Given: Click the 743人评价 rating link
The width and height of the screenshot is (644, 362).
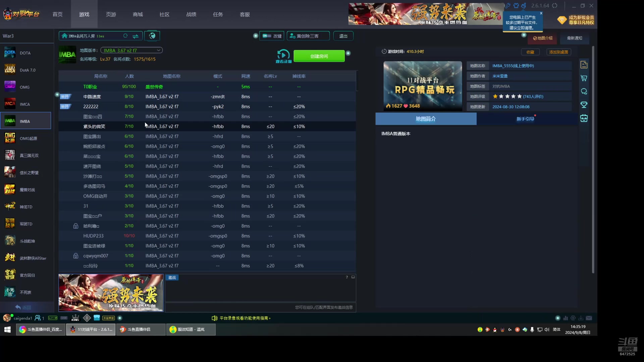Looking at the screenshot, I should 533,97.
